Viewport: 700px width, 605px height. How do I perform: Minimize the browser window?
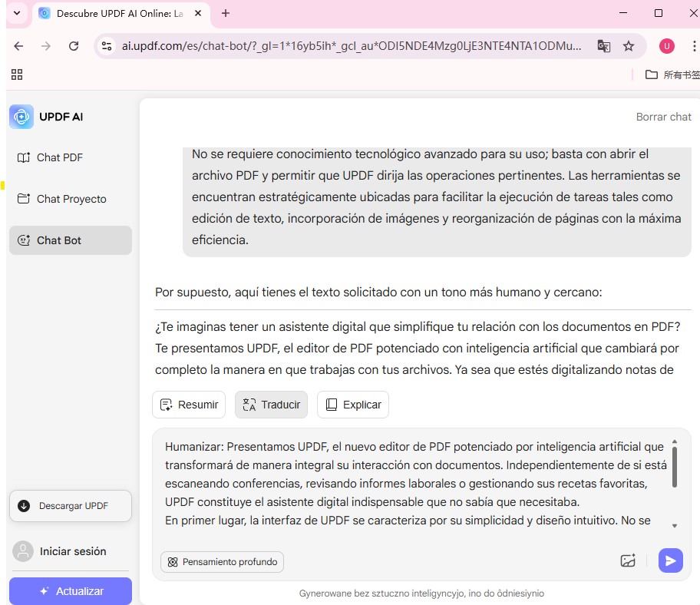[623, 13]
